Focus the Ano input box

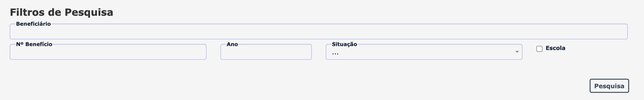point(266,52)
